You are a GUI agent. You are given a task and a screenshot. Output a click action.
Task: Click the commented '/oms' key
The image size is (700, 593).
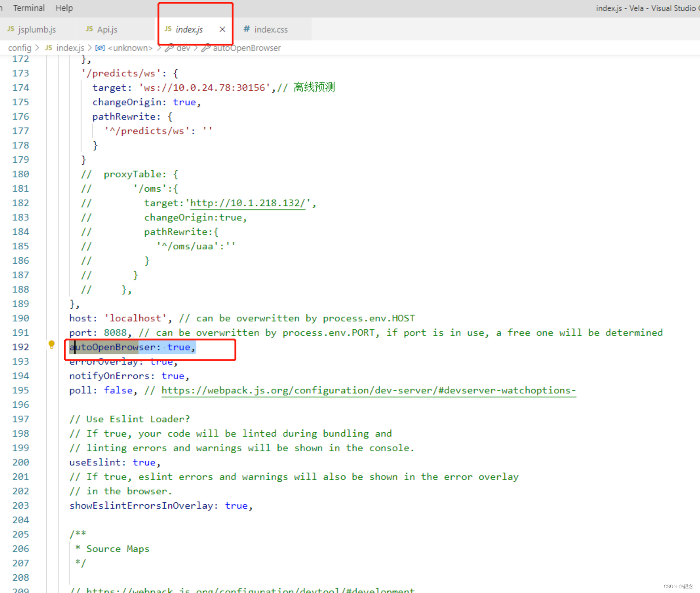pos(150,189)
